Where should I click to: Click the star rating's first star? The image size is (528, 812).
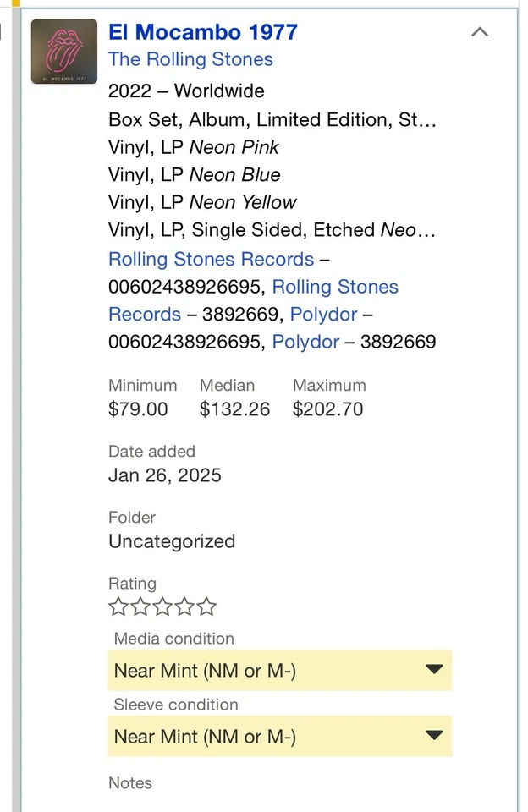(x=118, y=606)
